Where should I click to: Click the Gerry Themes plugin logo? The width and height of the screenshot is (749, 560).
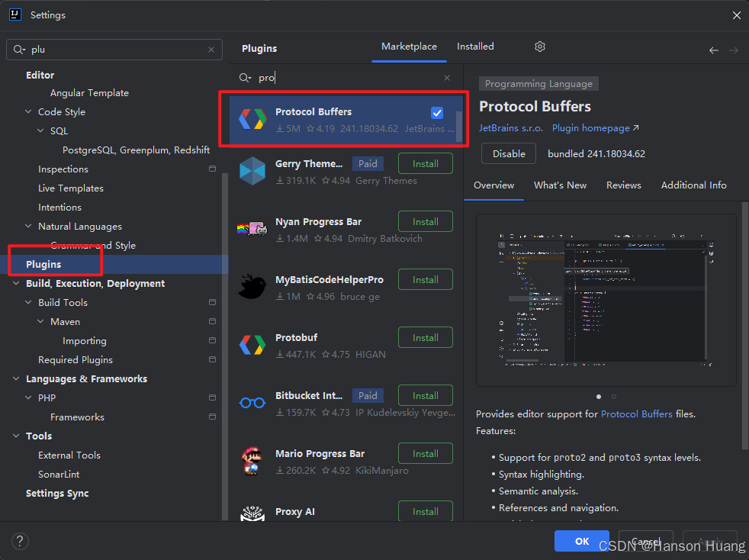(x=252, y=171)
